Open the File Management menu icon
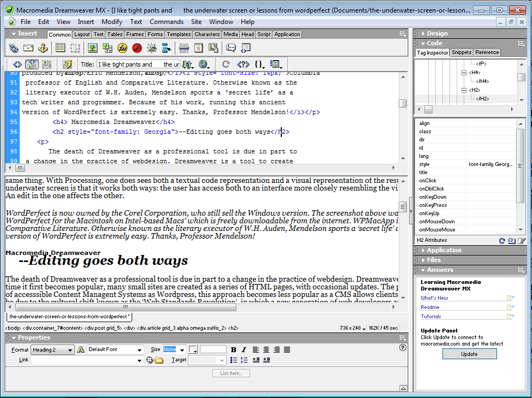Viewport: 532px width, 398px height. (187, 64)
